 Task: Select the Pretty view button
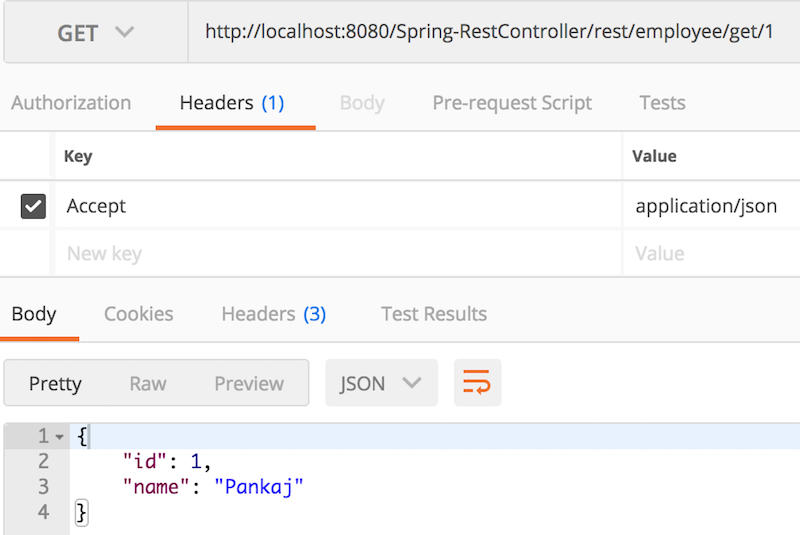pyautogui.click(x=55, y=384)
